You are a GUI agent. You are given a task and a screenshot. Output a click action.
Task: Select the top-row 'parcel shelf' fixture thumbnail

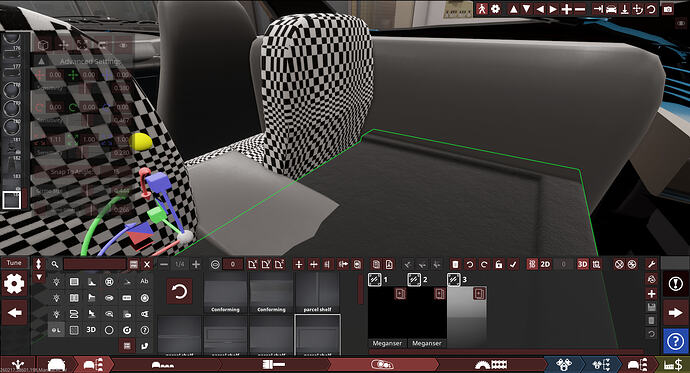click(x=317, y=293)
